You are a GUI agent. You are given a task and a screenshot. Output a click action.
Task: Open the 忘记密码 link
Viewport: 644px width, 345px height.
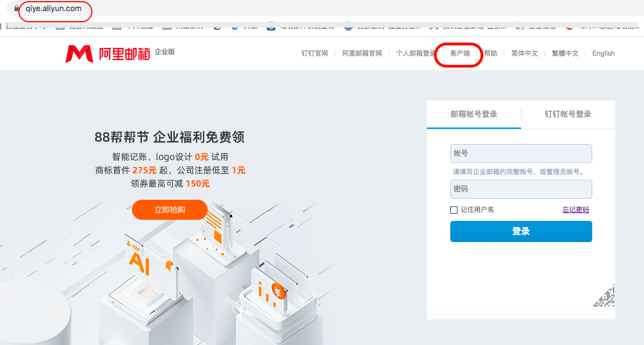(576, 210)
